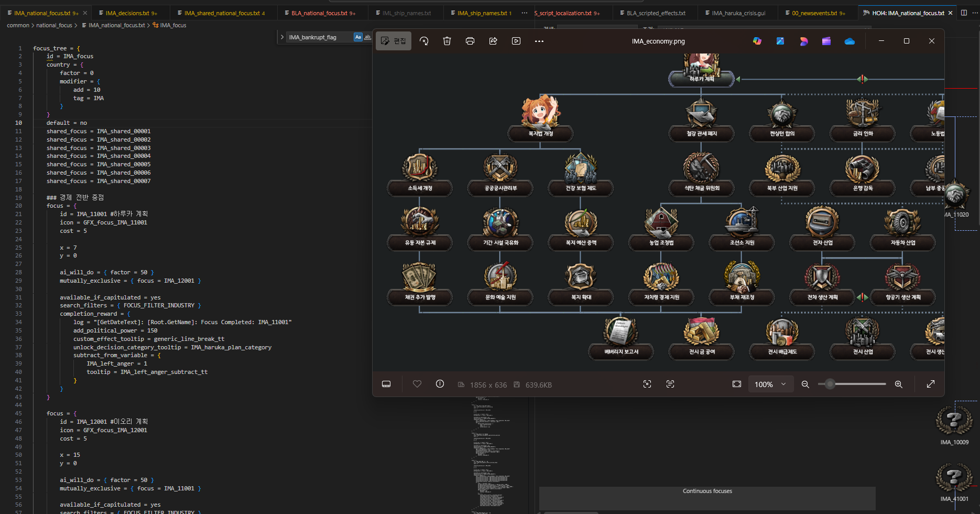This screenshot has height=514, width=980.
Task: Click the 편집 edit button
Action: click(x=394, y=41)
